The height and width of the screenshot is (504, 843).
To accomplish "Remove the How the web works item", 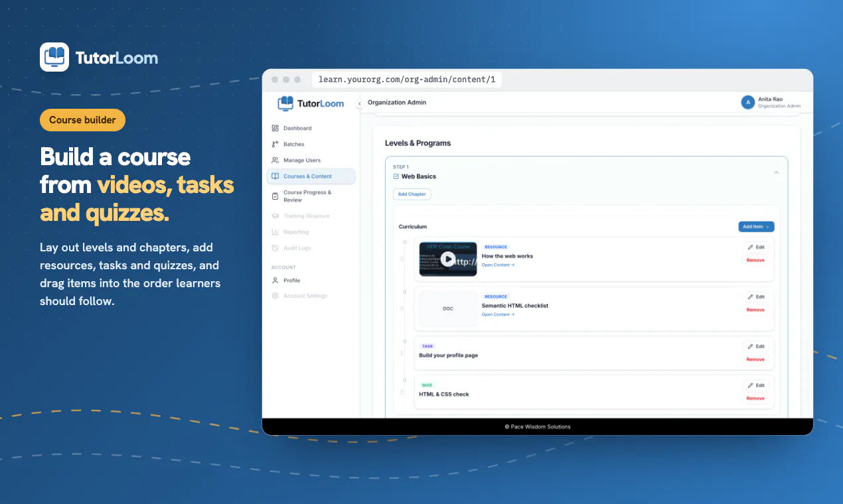I will 755,260.
